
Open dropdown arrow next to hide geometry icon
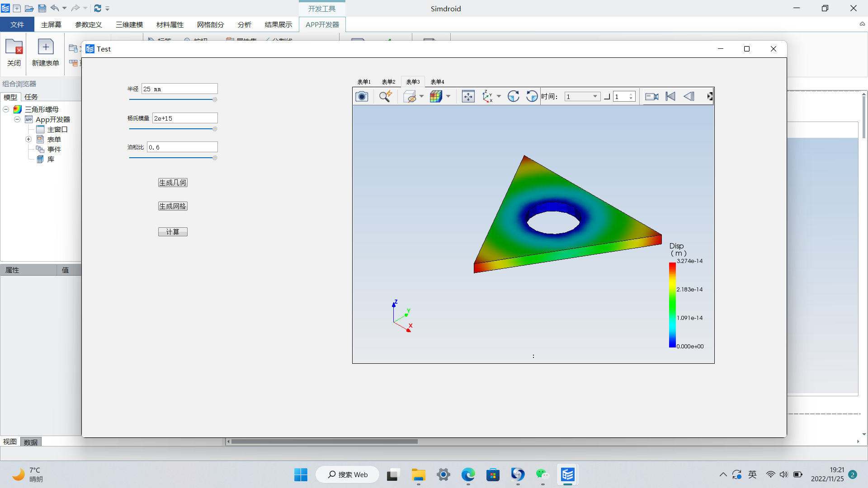pos(421,96)
